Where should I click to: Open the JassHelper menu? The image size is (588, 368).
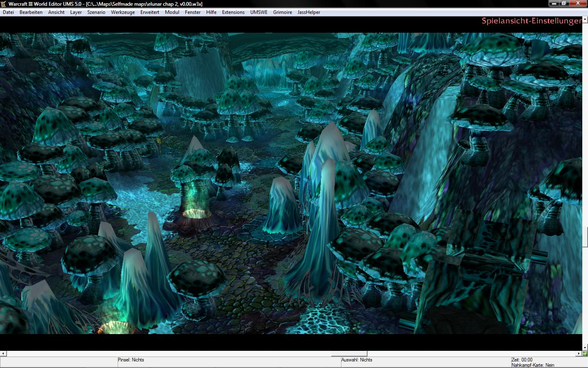pyautogui.click(x=309, y=12)
